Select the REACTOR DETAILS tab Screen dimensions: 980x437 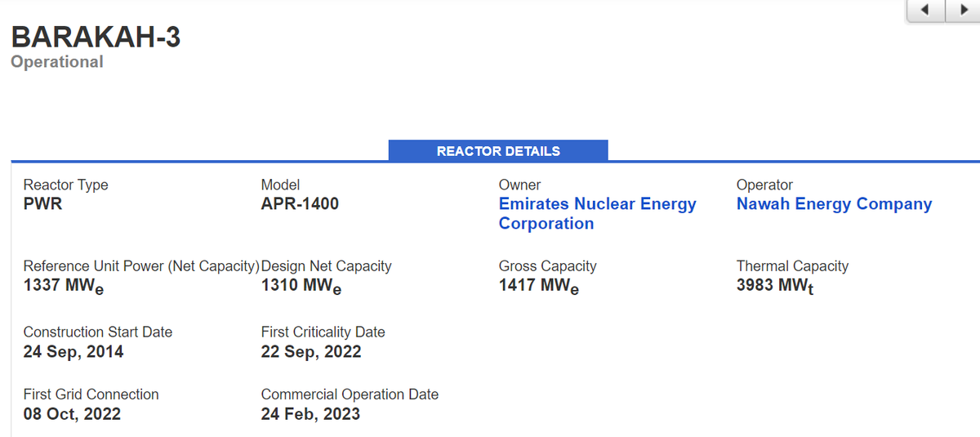(498, 151)
